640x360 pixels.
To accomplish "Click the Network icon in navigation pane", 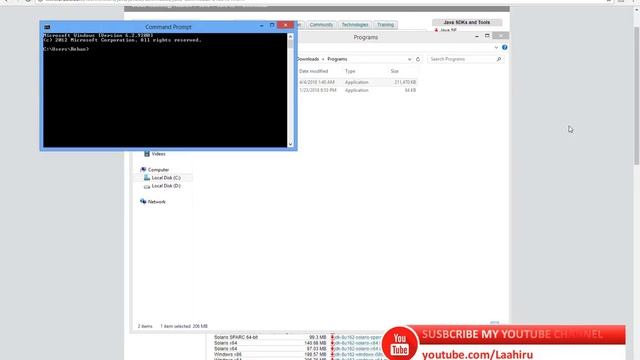I will tap(143, 201).
